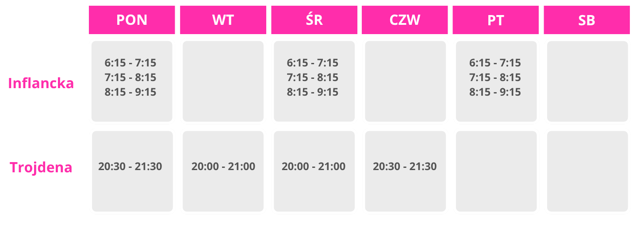The image size is (644, 229).
Task: Select Monday Inflancka 6:15 - 7:15 slot
Action: (130, 63)
